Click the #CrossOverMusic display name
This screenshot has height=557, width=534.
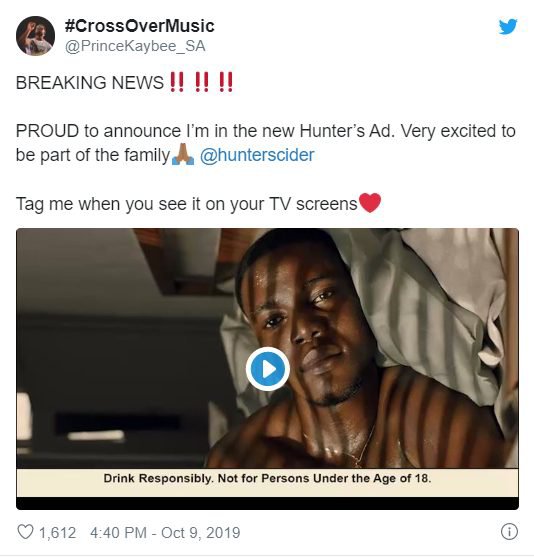140,26
